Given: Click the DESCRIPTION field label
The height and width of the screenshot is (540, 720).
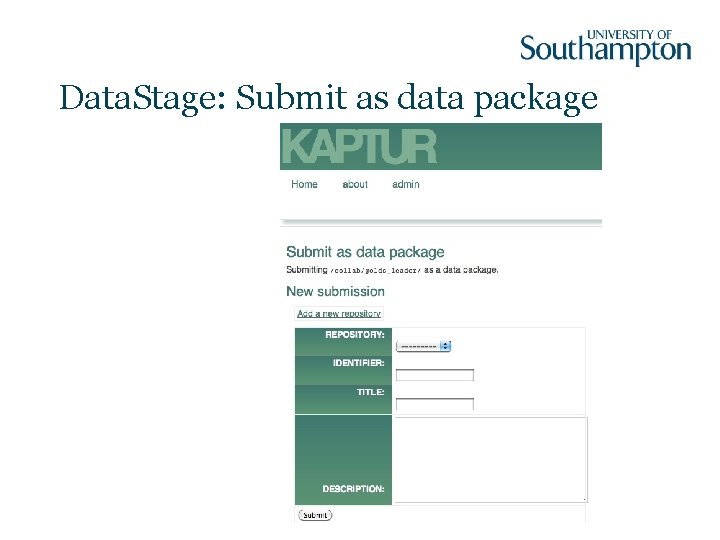Looking at the screenshot, I should click(x=353, y=489).
